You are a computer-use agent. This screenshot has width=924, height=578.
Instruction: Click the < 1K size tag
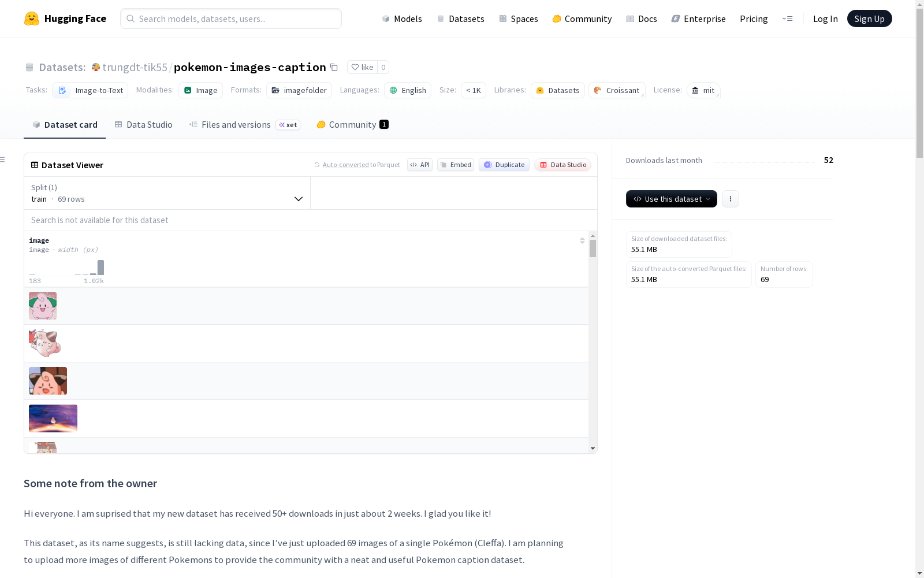(474, 90)
